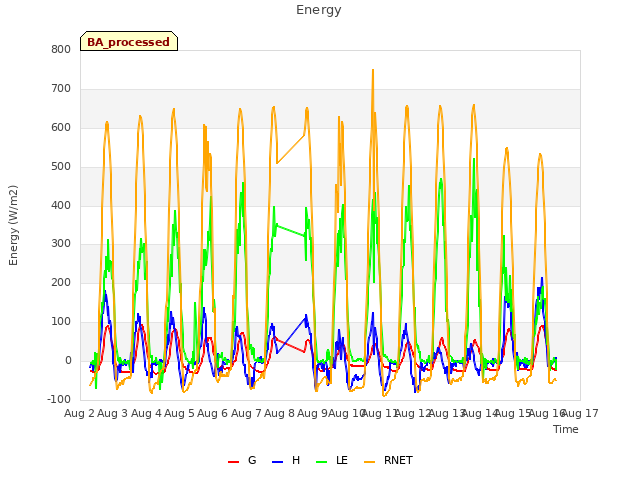The height and width of the screenshot is (480, 640).
Task: Click the Aug 15 x-axis tick label
Action: [x=513, y=413]
